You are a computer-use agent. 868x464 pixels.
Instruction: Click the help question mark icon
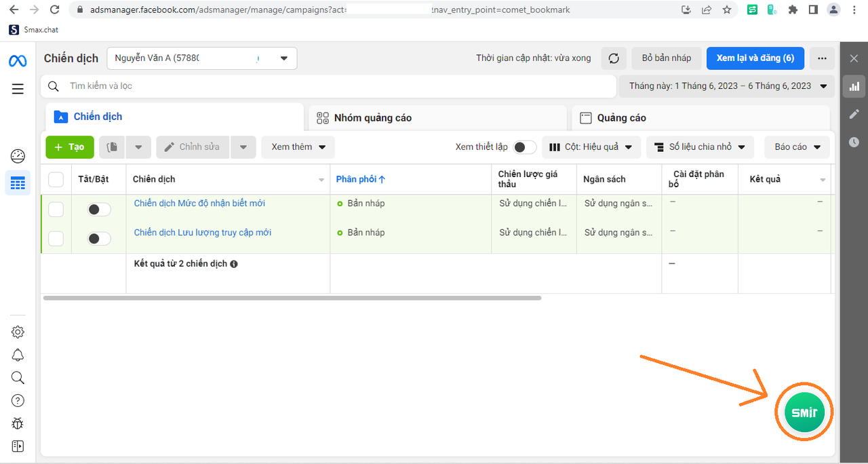(x=18, y=401)
